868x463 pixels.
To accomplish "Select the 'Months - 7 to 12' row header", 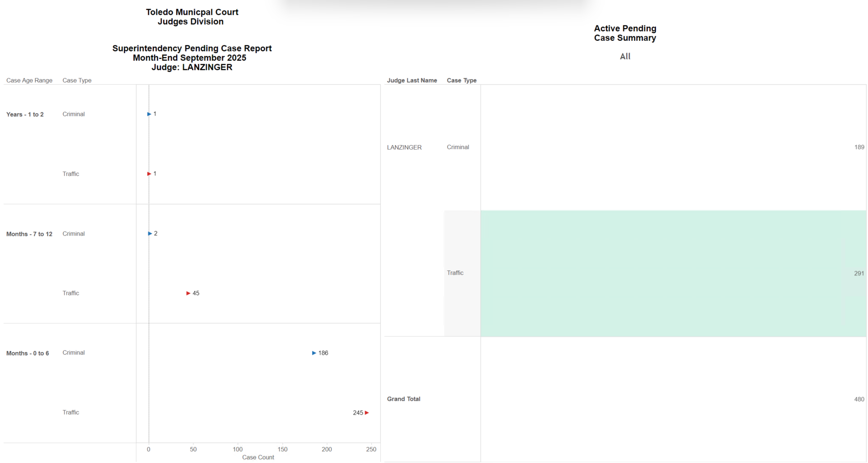I will [x=29, y=234].
